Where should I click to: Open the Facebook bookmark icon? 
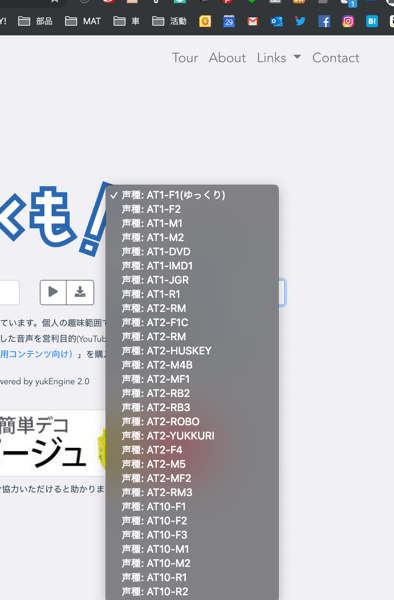click(x=324, y=21)
